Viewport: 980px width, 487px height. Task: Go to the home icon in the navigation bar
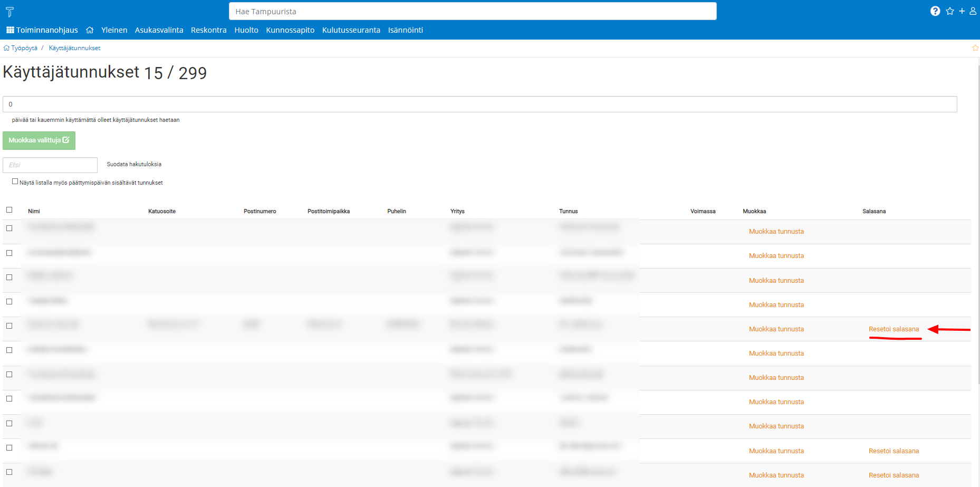[90, 30]
